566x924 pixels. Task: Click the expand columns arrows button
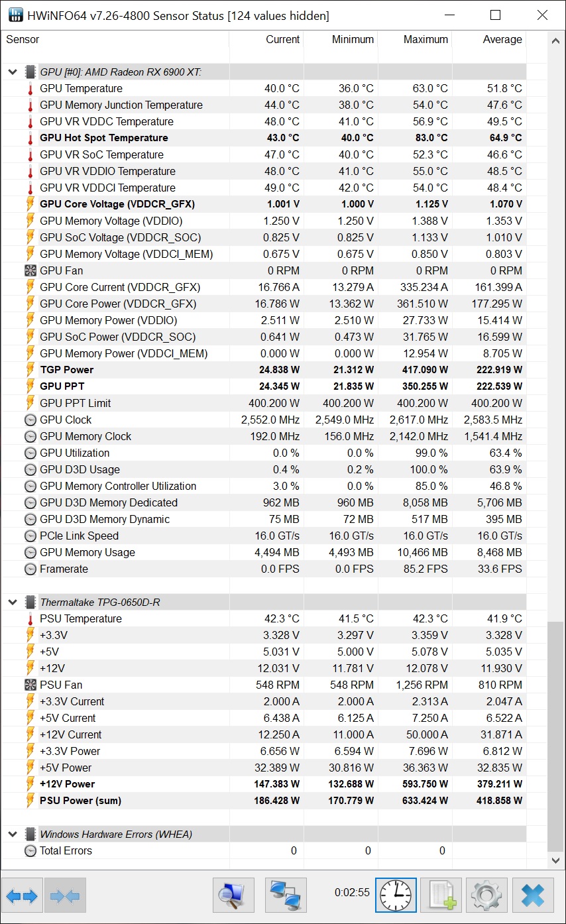pos(22,896)
